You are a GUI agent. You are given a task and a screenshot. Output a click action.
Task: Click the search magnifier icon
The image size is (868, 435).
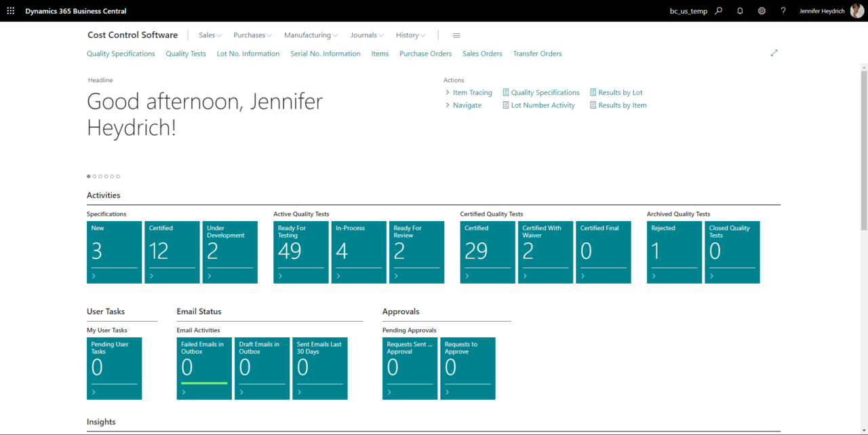point(719,11)
